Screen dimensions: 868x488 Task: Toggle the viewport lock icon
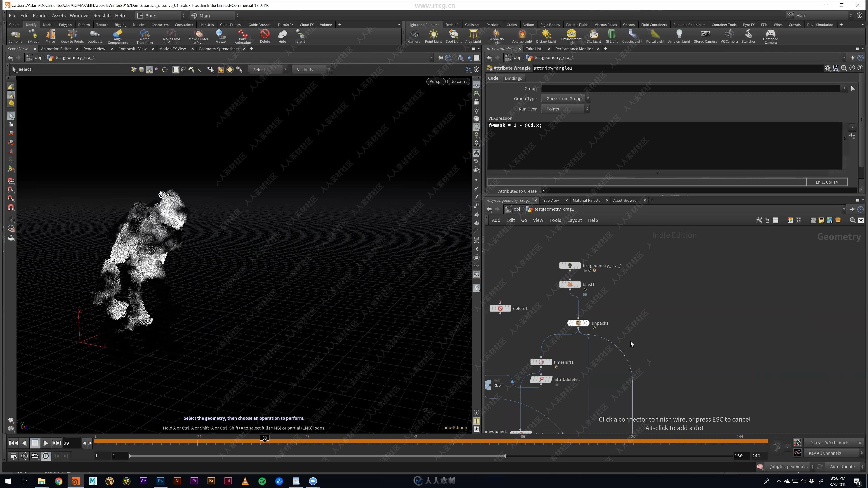476,102
